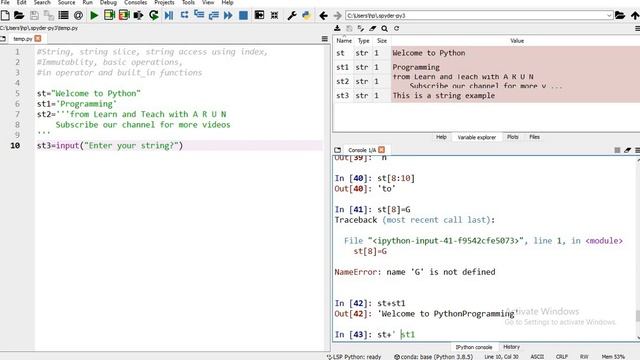Sort variables by Name column header

[344, 41]
